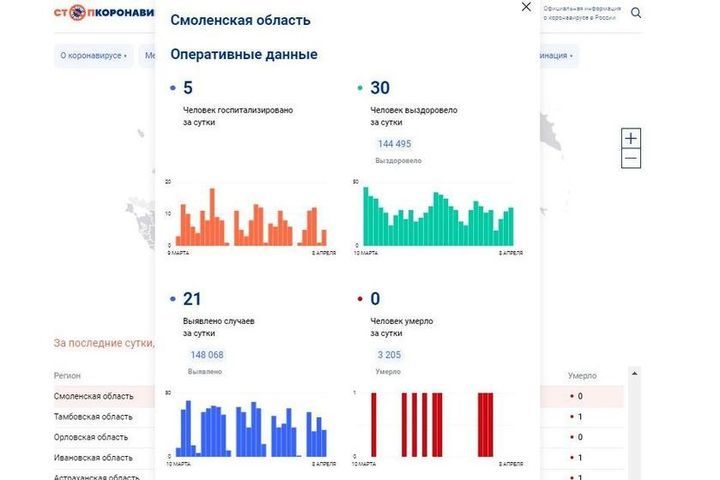Expand the О коронавирусе menu
The image size is (720, 480).
94,56
